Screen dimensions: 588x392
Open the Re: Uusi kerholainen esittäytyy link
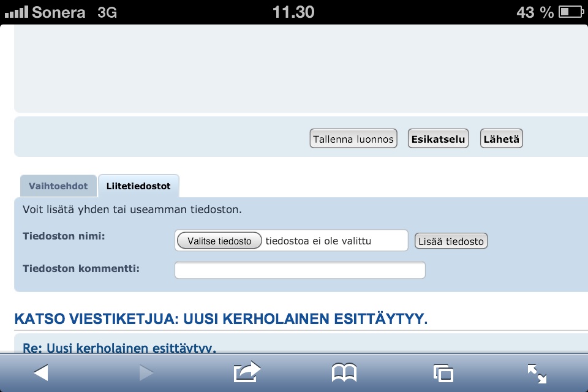coord(119,349)
